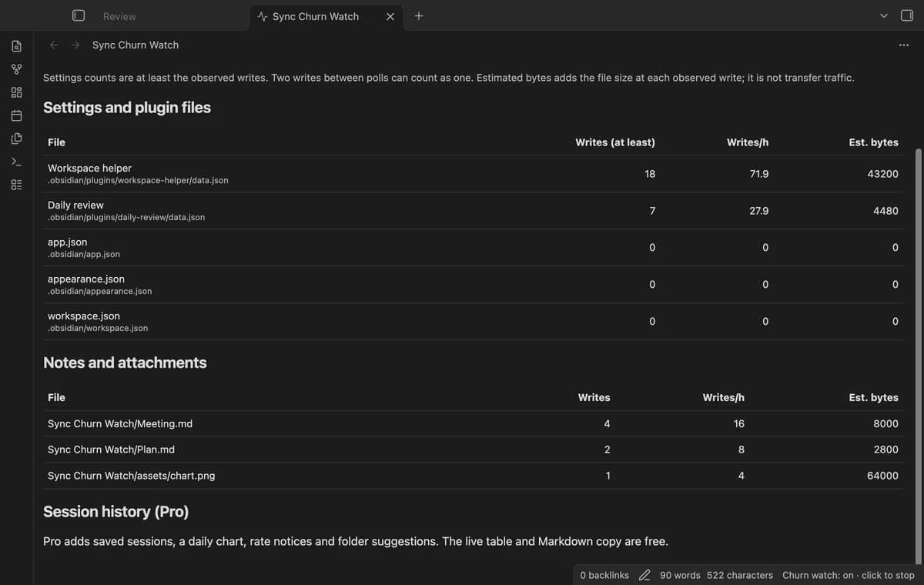The width and height of the screenshot is (924, 585).
Task: Switch to the Review tab
Action: pos(119,16)
